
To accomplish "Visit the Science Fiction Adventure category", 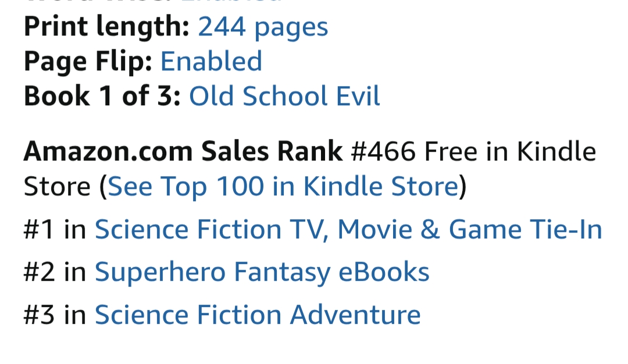I will 258,315.
